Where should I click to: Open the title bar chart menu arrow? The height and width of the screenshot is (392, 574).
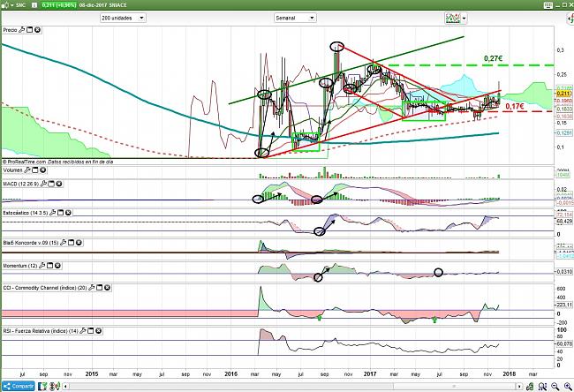point(11,5)
